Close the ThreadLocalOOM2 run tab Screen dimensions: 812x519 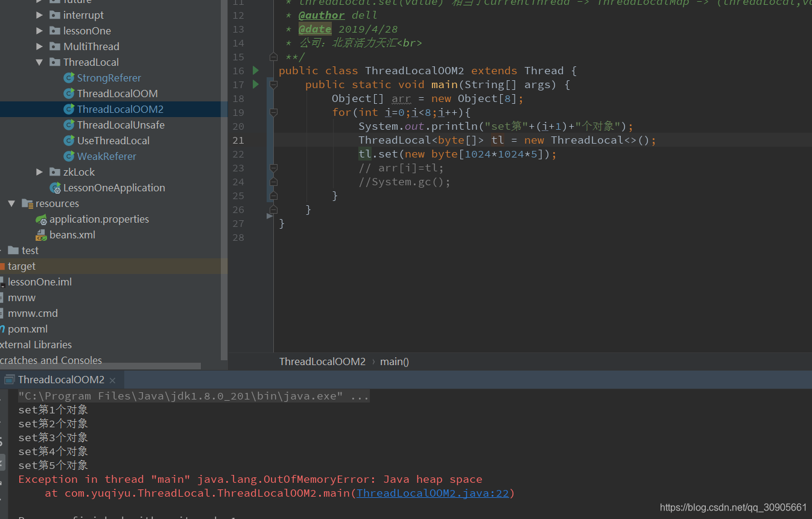(x=112, y=380)
